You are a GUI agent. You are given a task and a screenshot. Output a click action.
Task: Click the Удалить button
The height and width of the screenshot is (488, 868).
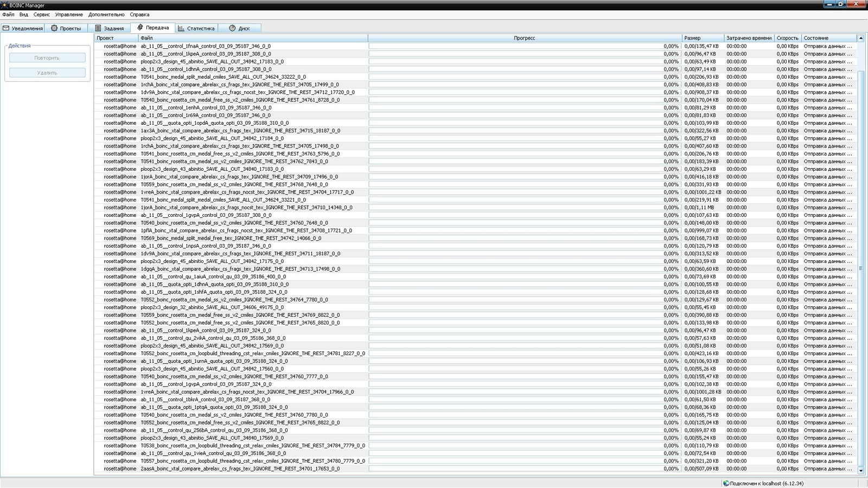coord(47,72)
